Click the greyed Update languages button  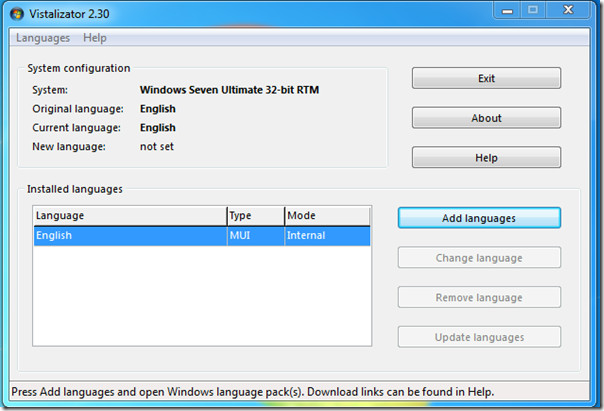click(x=479, y=337)
